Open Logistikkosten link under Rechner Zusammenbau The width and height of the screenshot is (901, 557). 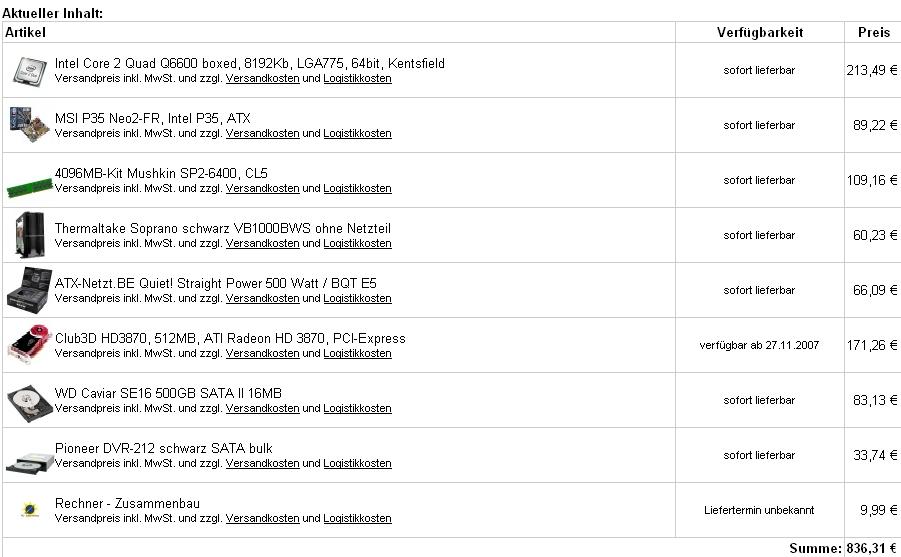(357, 518)
